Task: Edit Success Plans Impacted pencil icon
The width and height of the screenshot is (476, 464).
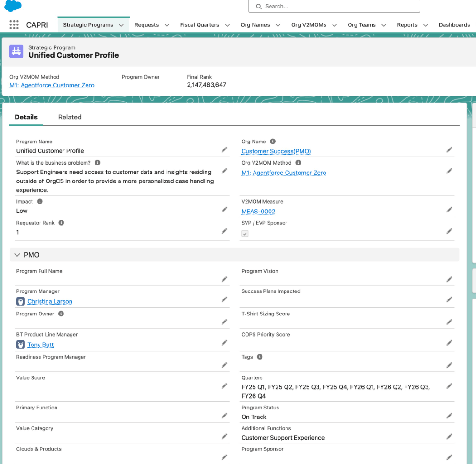Action: tap(449, 299)
